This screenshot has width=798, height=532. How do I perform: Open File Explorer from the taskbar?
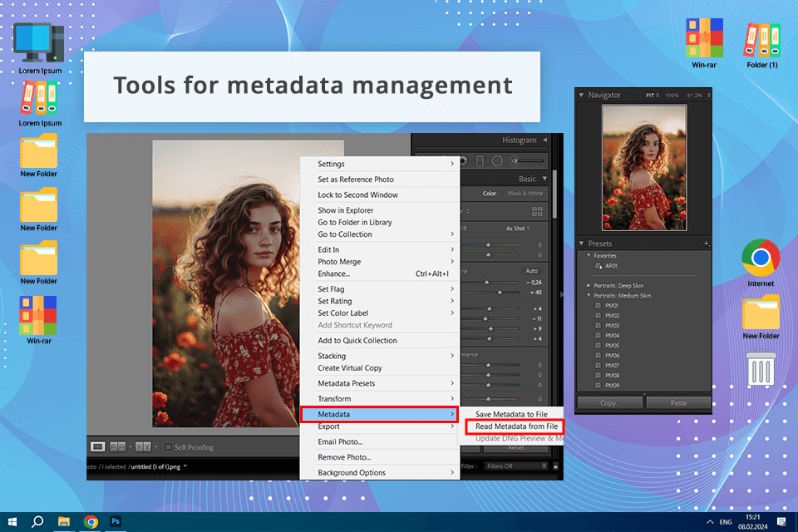click(x=64, y=522)
